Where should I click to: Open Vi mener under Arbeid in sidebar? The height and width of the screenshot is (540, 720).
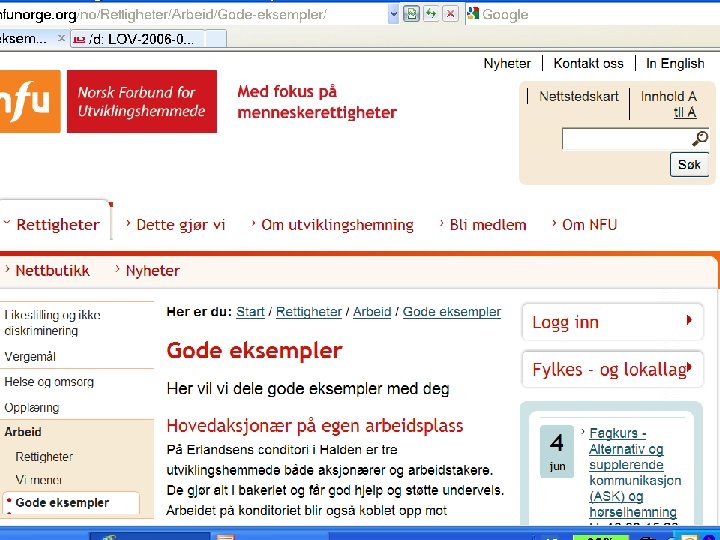pyautogui.click(x=39, y=480)
